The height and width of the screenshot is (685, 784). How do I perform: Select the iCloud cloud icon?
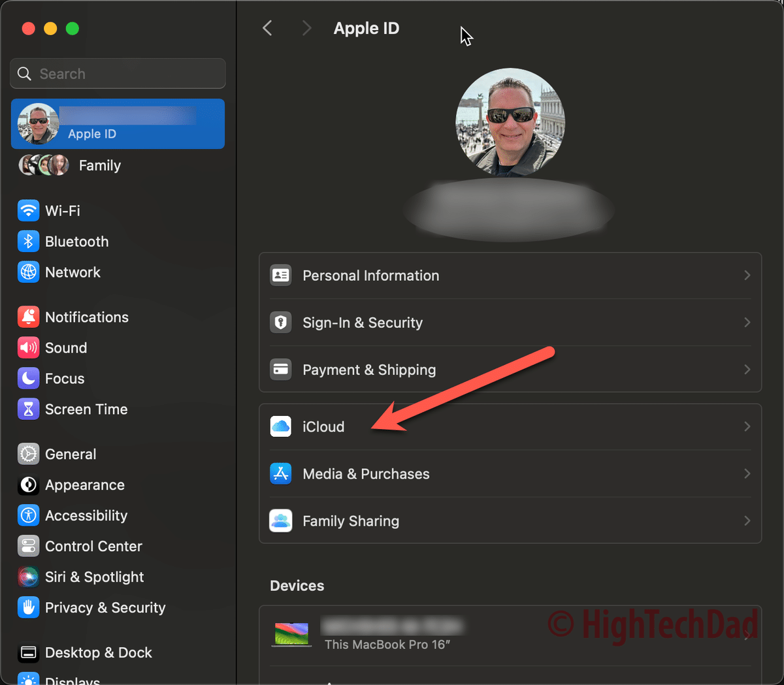(x=280, y=426)
